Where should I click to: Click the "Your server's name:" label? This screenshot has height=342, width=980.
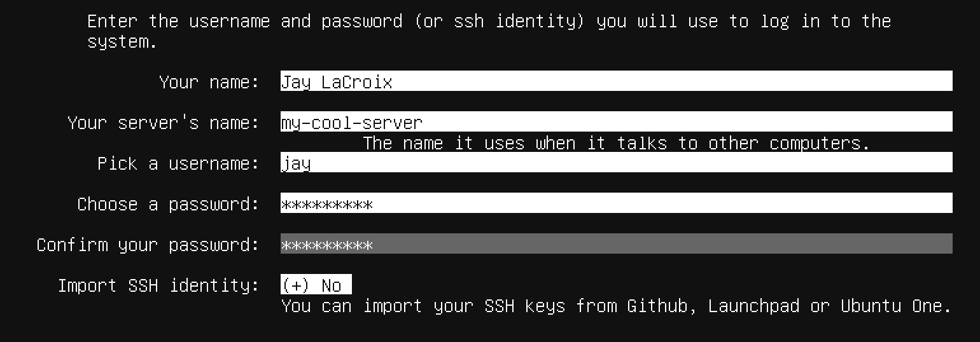164,123
